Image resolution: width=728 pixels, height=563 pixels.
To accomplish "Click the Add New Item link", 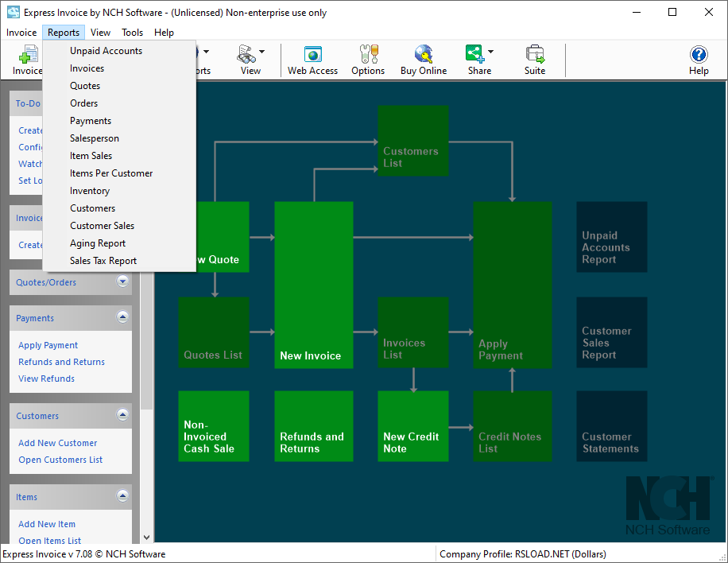I will pos(46,524).
